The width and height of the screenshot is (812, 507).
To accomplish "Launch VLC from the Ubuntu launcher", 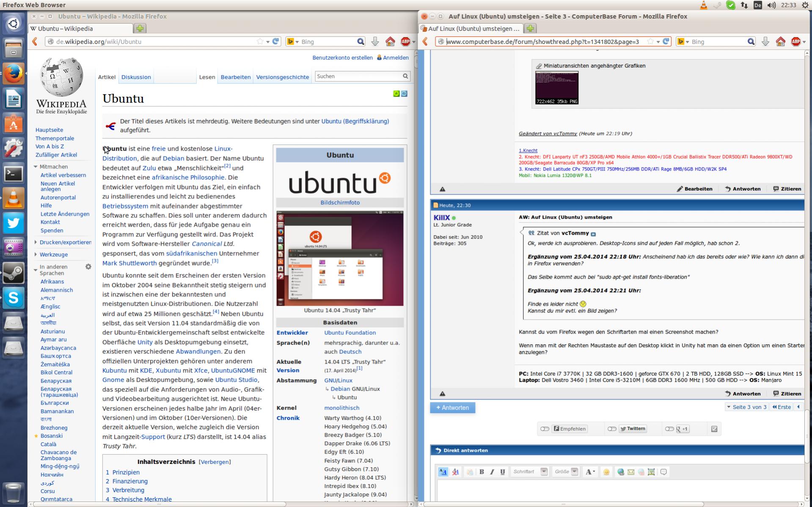I will [x=14, y=198].
